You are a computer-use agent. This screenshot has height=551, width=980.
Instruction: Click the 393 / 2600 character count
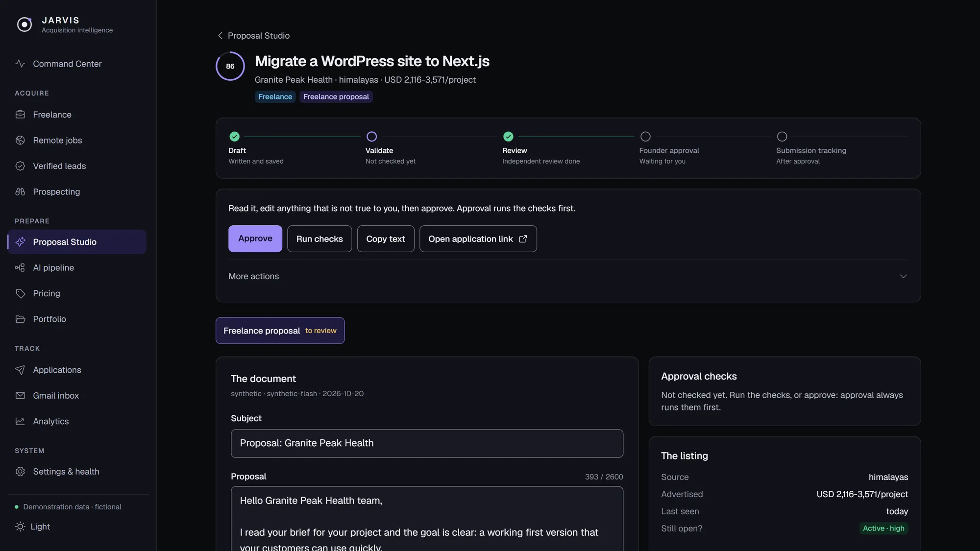[x=604, y=477]
